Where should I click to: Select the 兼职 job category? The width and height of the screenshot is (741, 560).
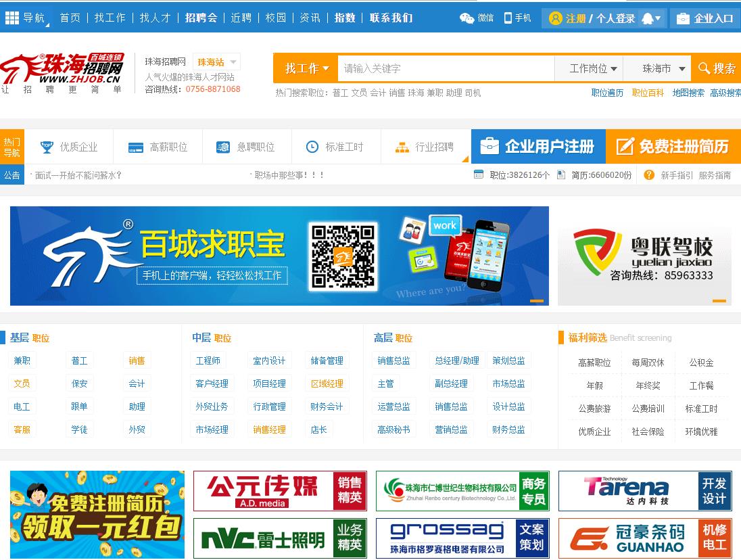(x=22, y=360)
